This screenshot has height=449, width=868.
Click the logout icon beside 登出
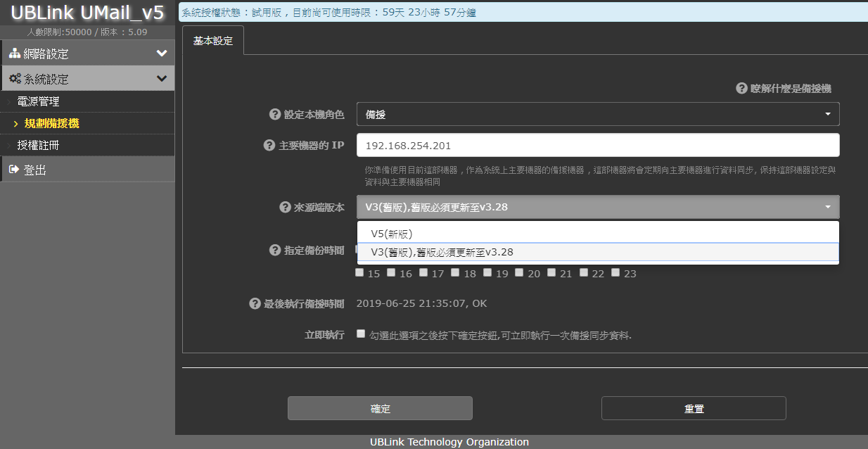(x=14, y=170)
